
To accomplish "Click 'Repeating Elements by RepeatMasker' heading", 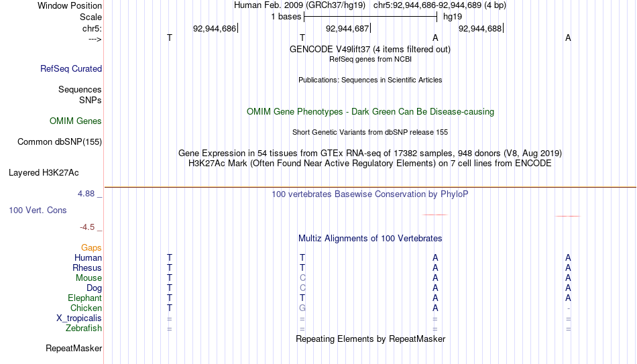I will [x=370, y=339].
